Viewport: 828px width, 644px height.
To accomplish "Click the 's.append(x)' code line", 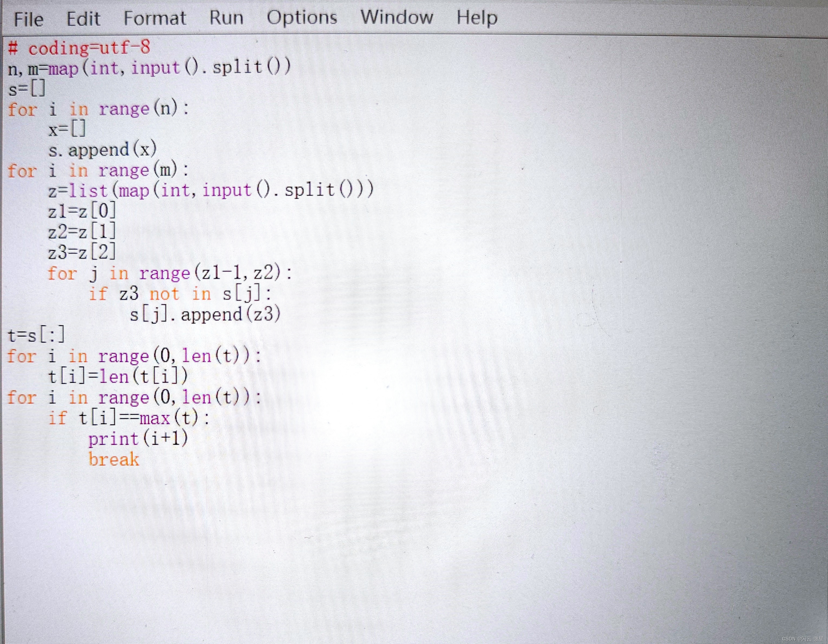I will tap(102, 150).
